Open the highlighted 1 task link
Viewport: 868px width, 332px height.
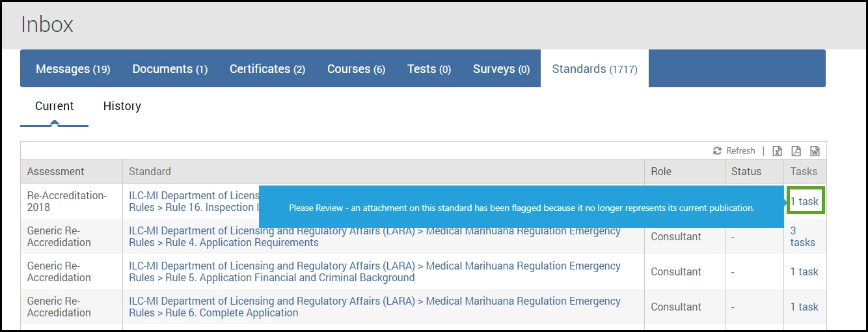804,201
